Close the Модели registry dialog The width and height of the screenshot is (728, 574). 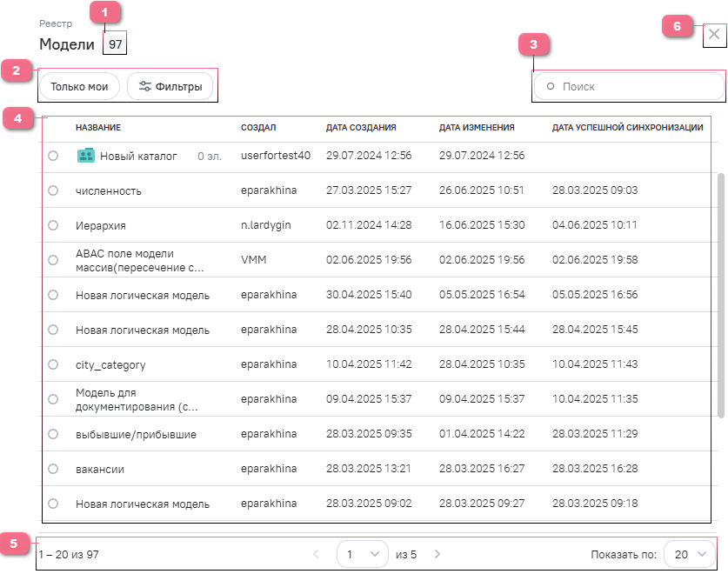tap(713, 35)
